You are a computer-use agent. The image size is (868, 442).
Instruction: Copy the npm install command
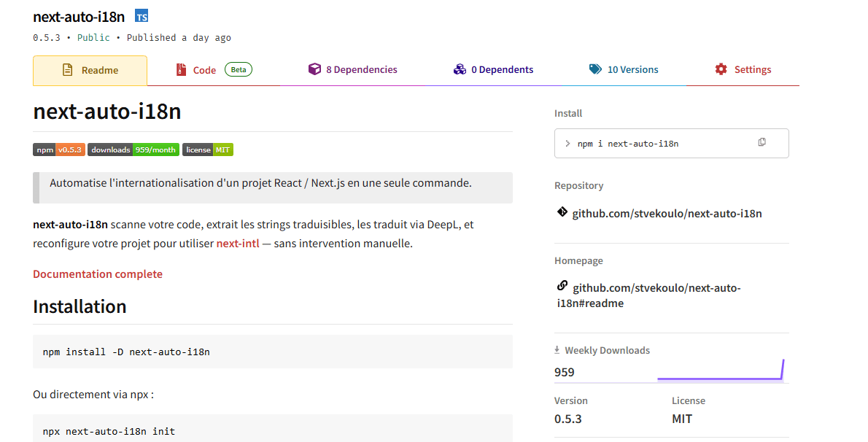762,142
